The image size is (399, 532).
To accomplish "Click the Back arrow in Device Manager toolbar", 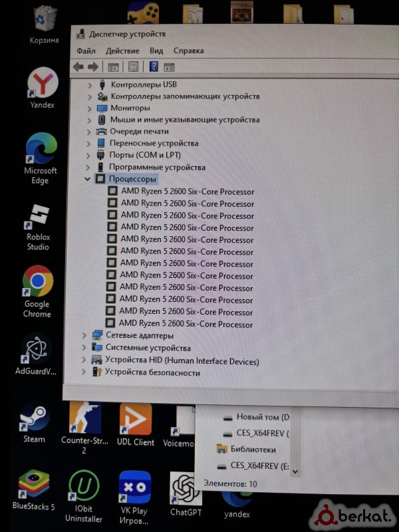I will pyautogui.click(x=78, y=66).
